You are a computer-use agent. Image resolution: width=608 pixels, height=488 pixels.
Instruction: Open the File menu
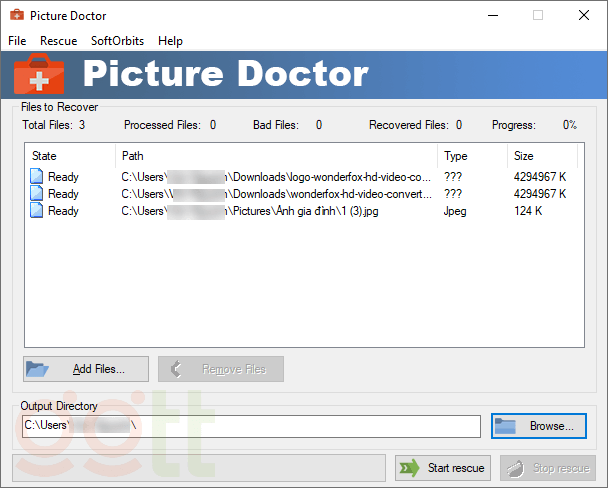coord(17,41)
